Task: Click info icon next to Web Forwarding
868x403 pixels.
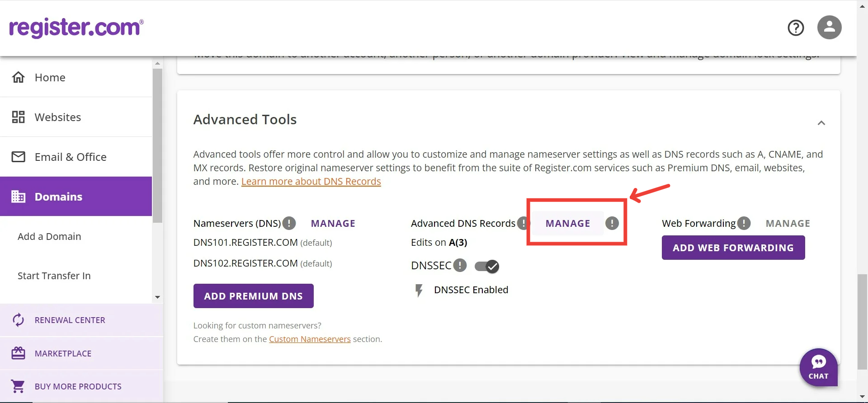Action: (744, 223)
